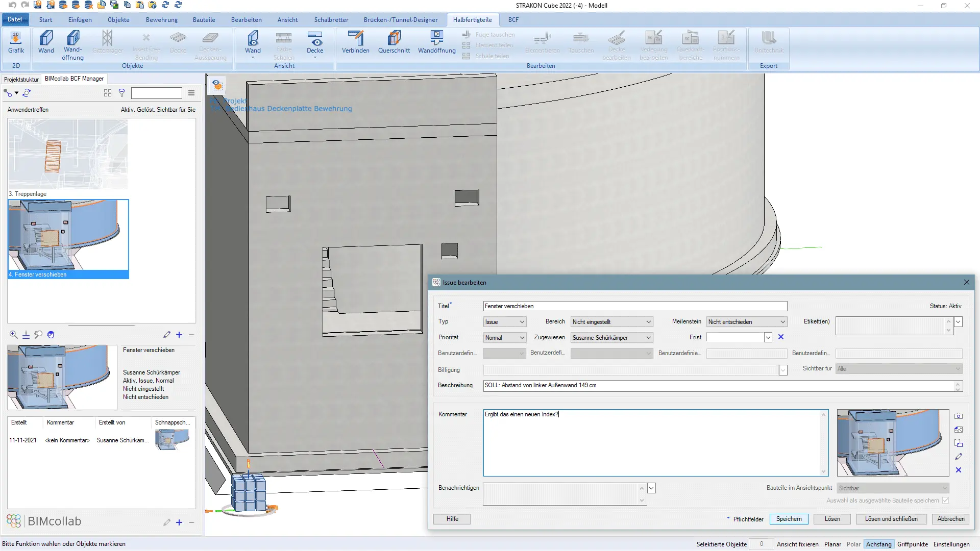Click the filter funnel icon in the BCF Manager
This screenshot has height=551, width=980.
coord(121,93)
